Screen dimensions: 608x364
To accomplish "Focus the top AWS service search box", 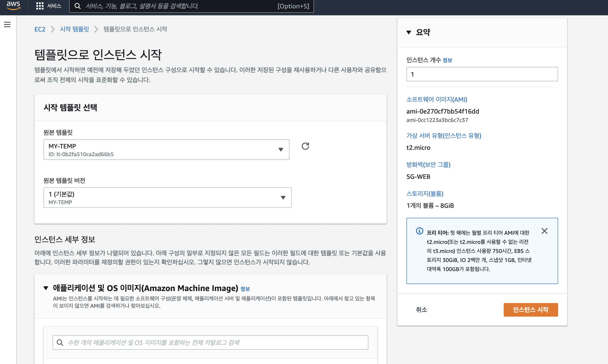I will click(x=192, y=6).
